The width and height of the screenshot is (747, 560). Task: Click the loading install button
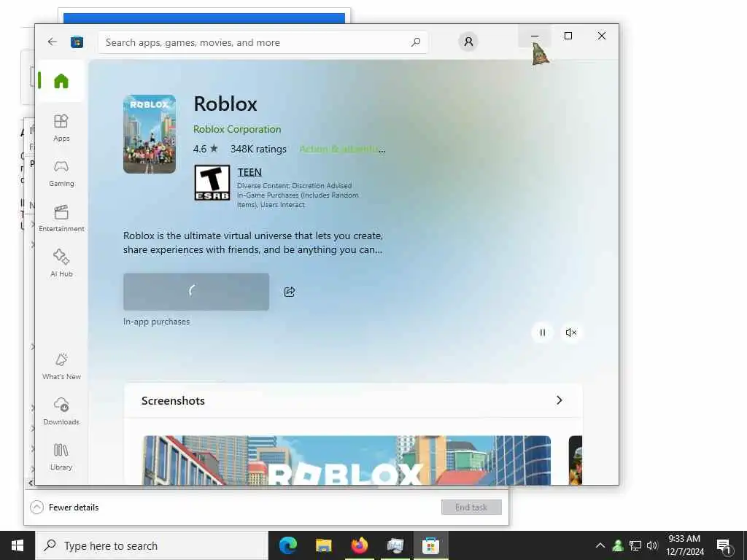pyautogui.click(x=196, y=292)
